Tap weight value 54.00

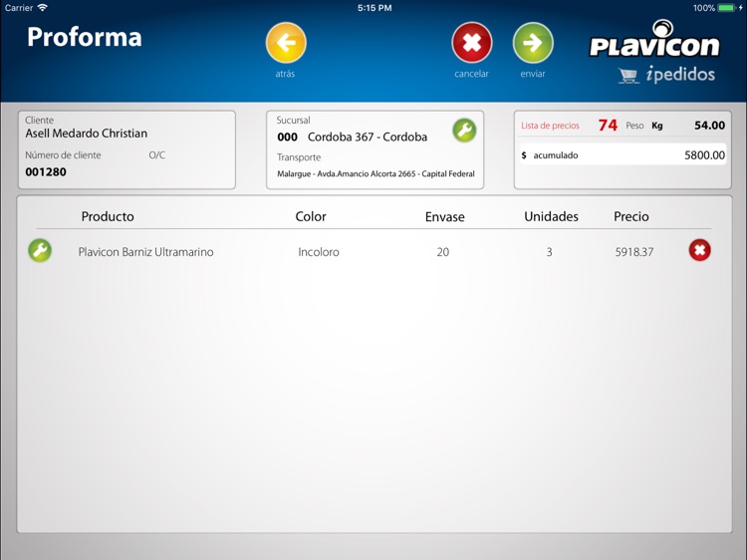click(x=709, y=126)
